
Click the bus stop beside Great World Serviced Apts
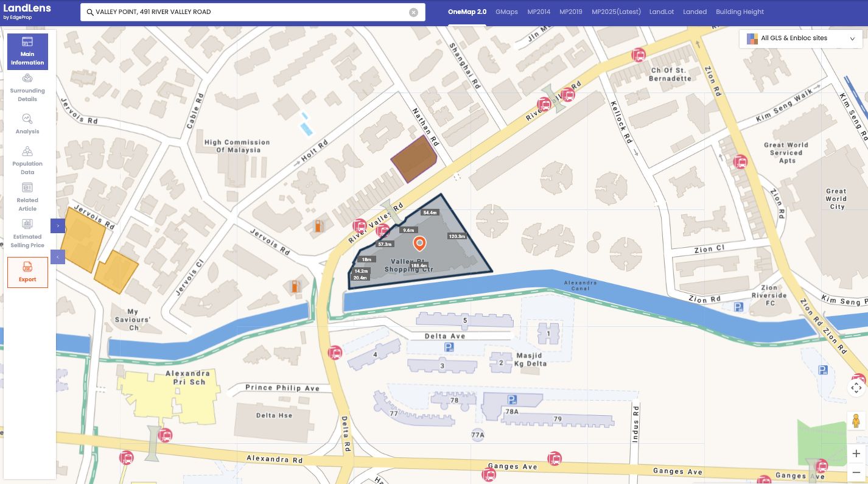click(x=740, y=162)
